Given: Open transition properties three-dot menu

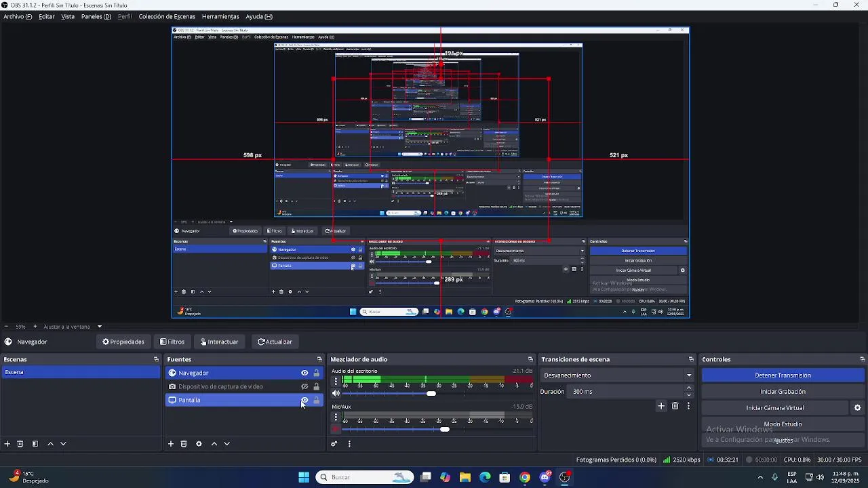Looking at the screenshot, I should (x=688, y=406).
